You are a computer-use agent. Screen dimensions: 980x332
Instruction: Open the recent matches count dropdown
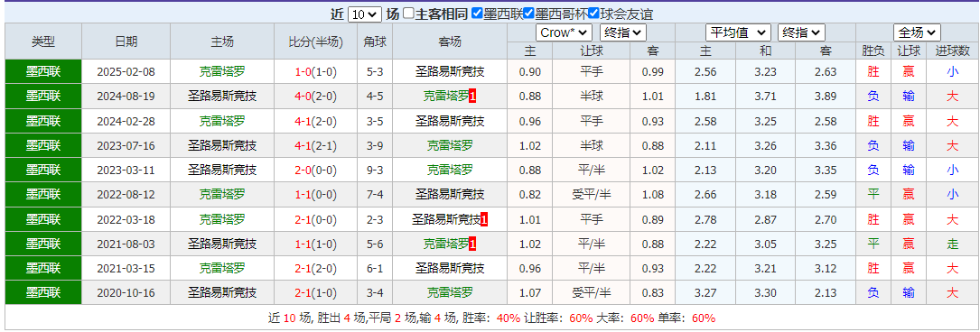click(364, 14)
